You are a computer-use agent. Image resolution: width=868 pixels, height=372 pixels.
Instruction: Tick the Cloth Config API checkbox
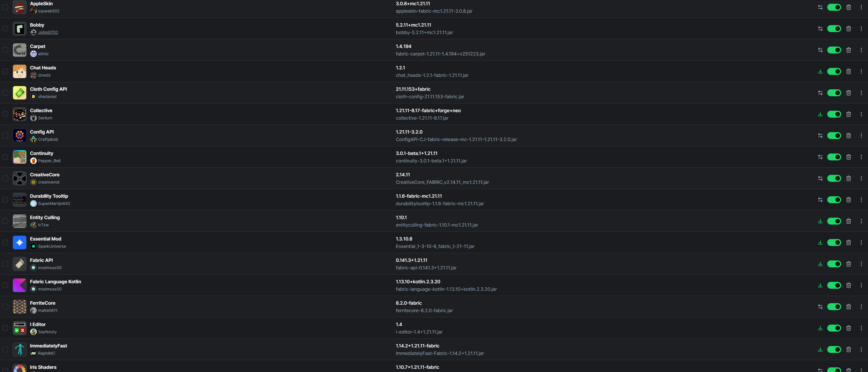(5, 93)
